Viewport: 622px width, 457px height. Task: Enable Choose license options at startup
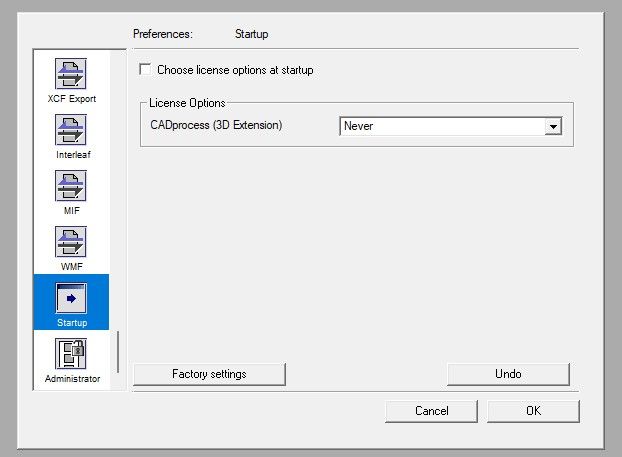pos(146,70)
